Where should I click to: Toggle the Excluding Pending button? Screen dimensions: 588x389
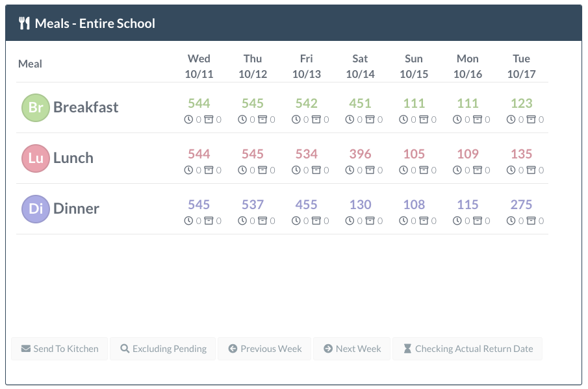point(163,349)
